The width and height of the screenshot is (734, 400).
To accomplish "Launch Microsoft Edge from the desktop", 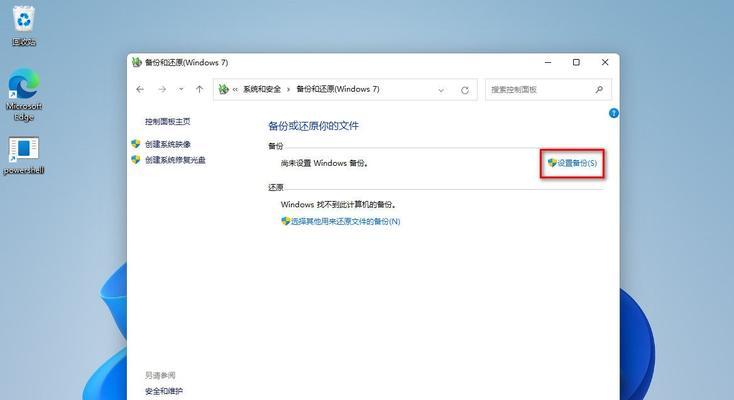I will 24,95.
